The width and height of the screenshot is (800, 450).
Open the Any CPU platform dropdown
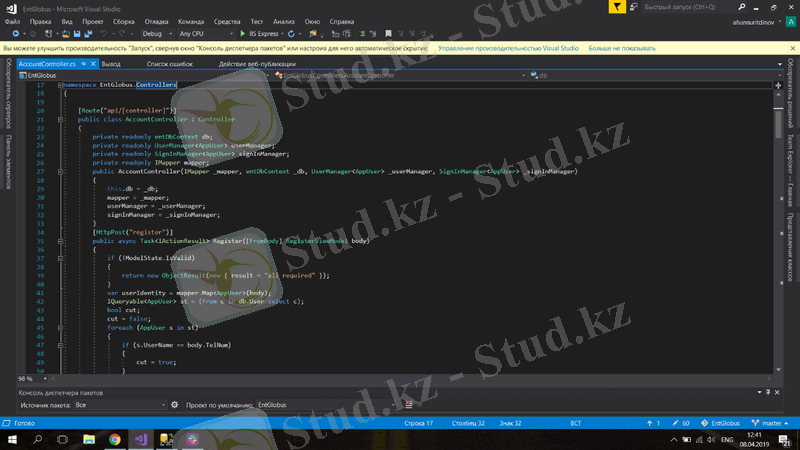point(206,34)
